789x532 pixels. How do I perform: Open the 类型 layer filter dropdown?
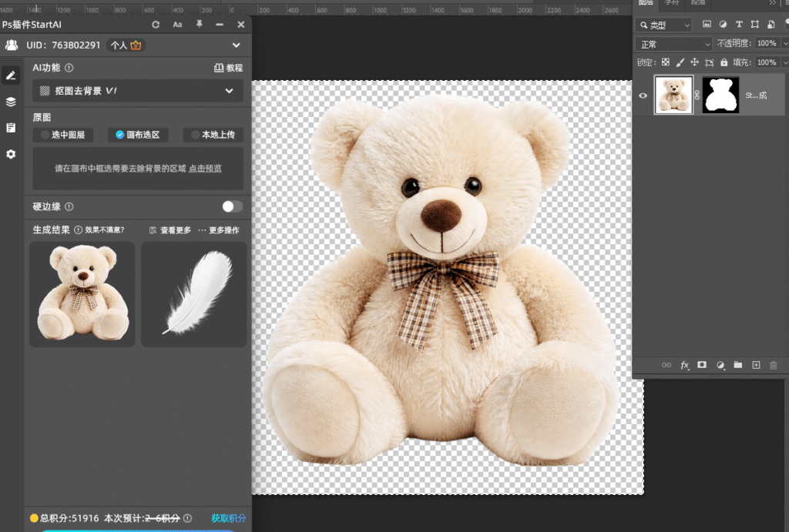click(x=664, y=25)
